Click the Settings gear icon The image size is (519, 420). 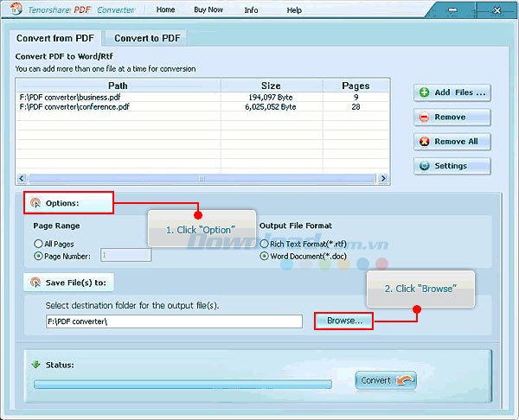pos(424,166)
